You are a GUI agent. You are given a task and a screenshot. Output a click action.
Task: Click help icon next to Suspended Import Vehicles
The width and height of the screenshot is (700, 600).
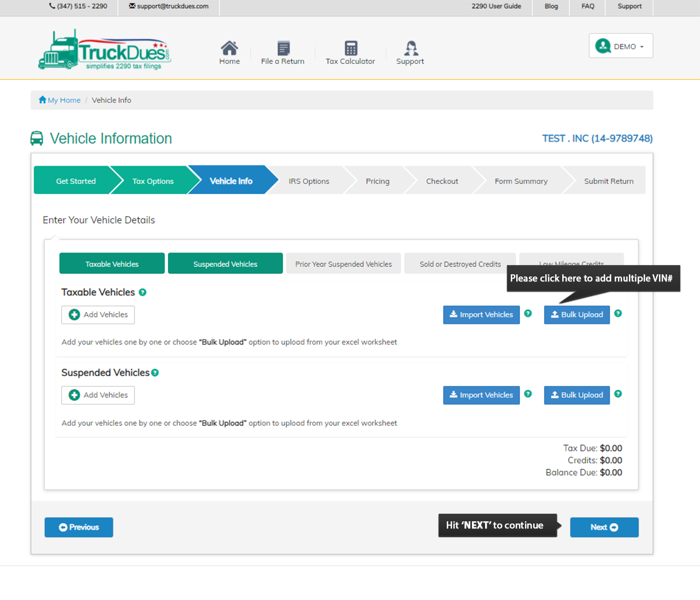[528, 394]
